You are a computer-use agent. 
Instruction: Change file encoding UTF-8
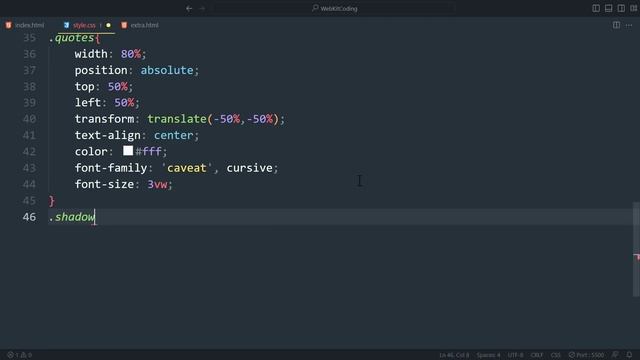pyautogui.click(x=516, y=355)
